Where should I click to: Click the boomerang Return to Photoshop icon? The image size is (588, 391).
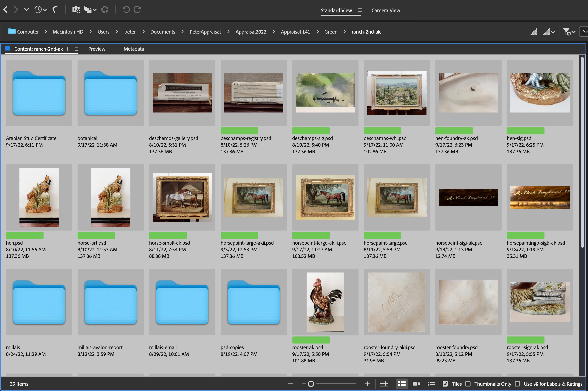[x=55, y=10]
